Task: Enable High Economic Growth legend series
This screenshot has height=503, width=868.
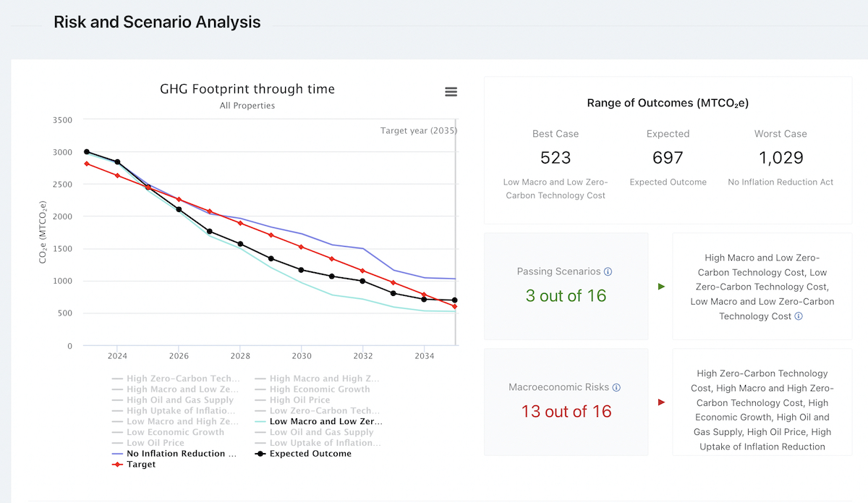Action: (319, 389)
